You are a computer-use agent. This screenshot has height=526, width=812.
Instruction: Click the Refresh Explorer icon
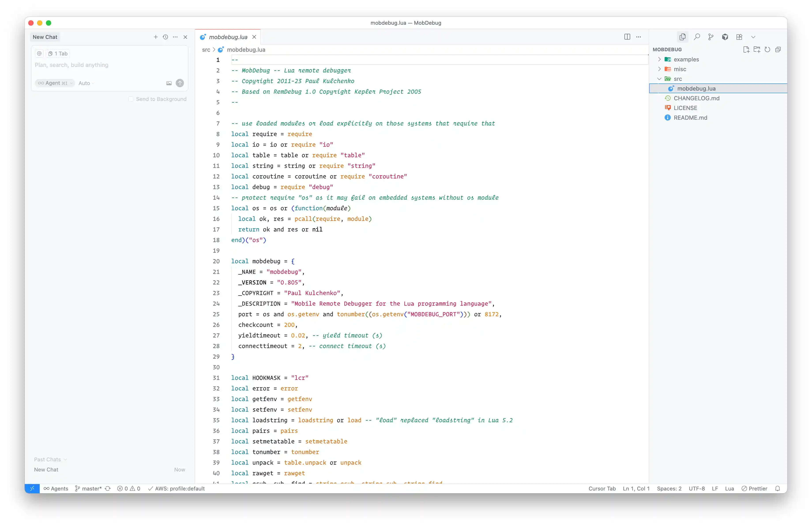[x=767, y=49]
